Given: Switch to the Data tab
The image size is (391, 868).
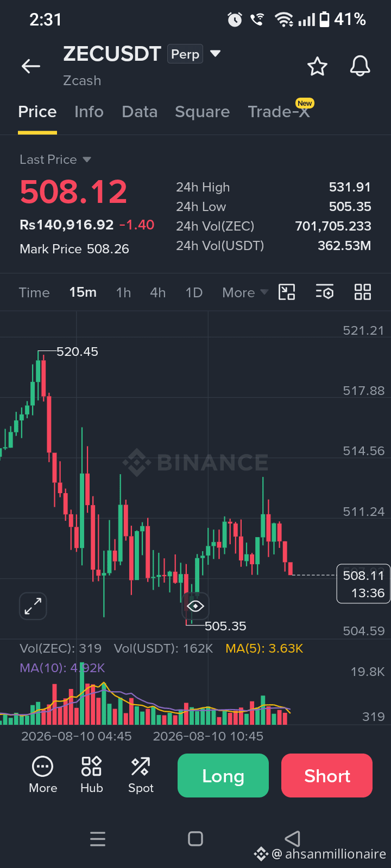Looking at the screenshot, I should 140,112.
